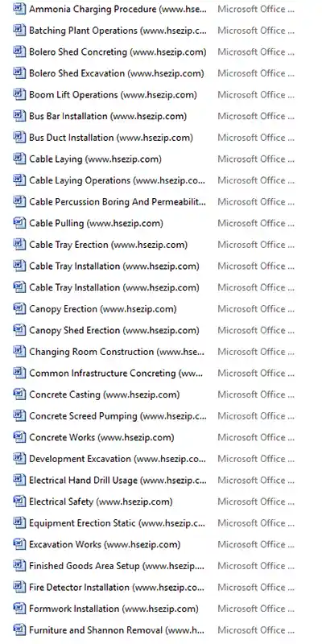Select the 'Bus Duct Installation' file name
Screen dimensions: 322x644
point(111,138)
